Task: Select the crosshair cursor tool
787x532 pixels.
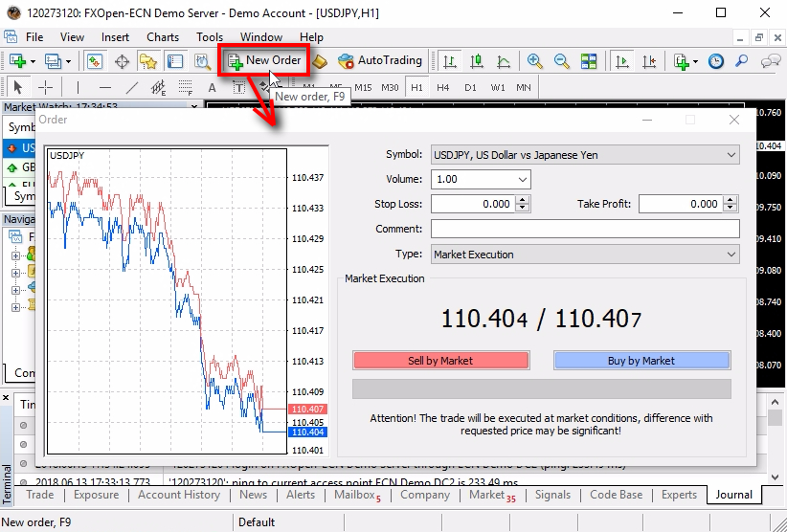Action: (45, 87)
